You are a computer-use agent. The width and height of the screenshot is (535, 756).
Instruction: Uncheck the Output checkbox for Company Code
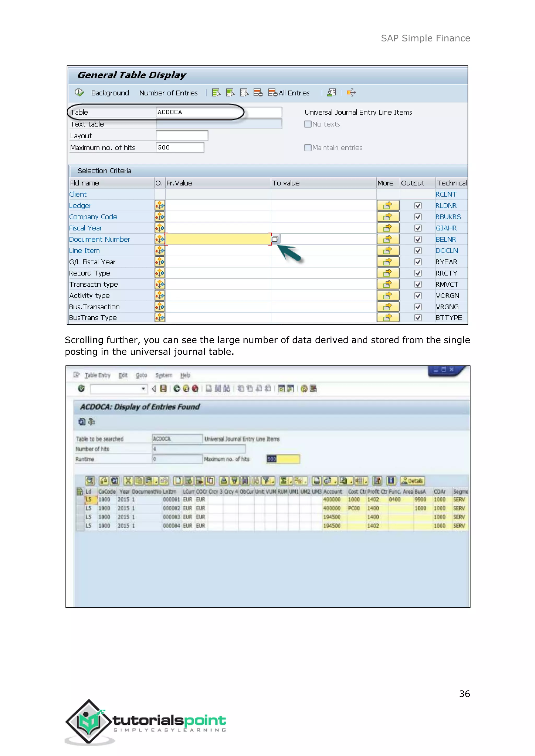[418, 217]
